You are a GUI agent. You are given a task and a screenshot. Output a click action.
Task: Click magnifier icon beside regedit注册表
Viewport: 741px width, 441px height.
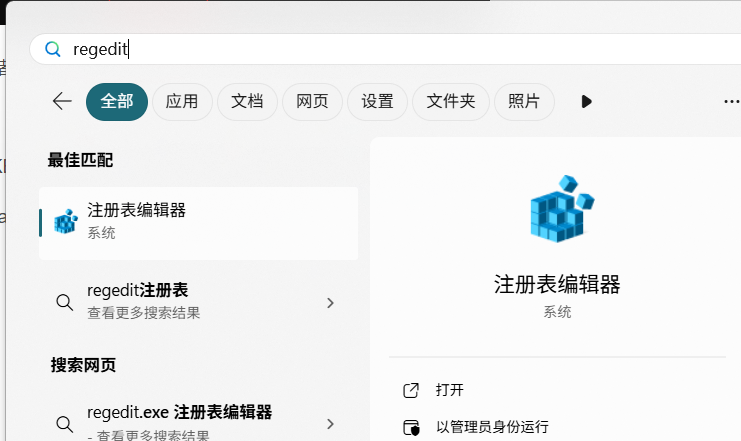(64, 303)
